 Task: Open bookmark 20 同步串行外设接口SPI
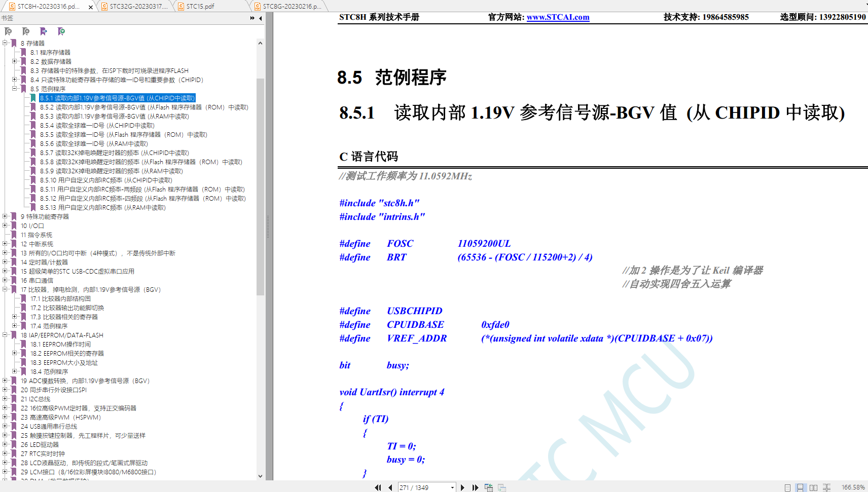[53, 390]
